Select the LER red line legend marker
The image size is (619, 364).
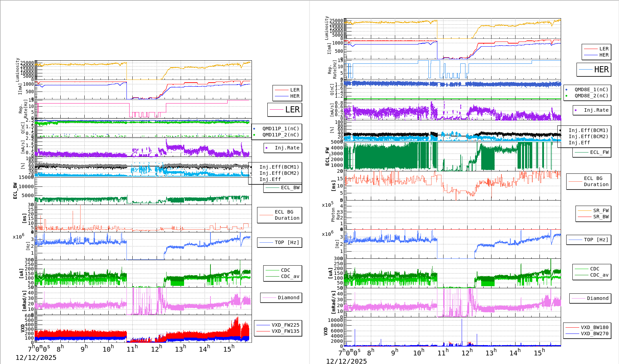click(282, 90)
